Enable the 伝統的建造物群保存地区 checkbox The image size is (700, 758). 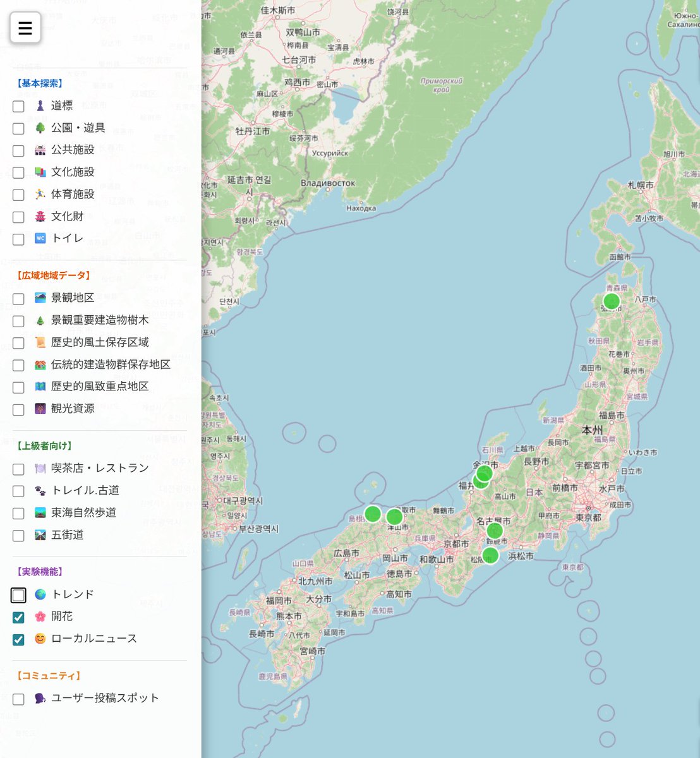18,364
